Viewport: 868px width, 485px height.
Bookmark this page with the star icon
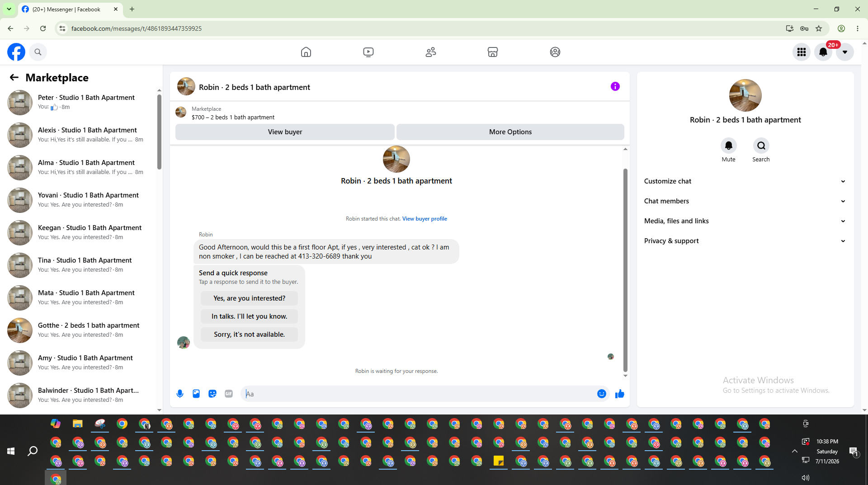(x=819, y=28)
